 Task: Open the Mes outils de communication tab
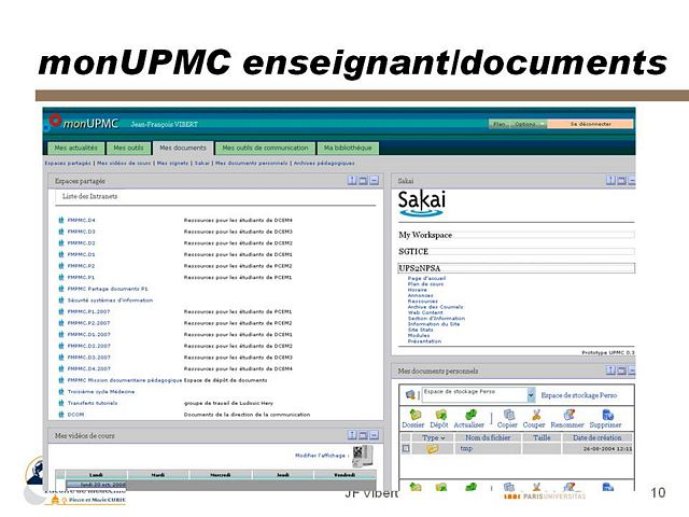(x=265, y=148)
